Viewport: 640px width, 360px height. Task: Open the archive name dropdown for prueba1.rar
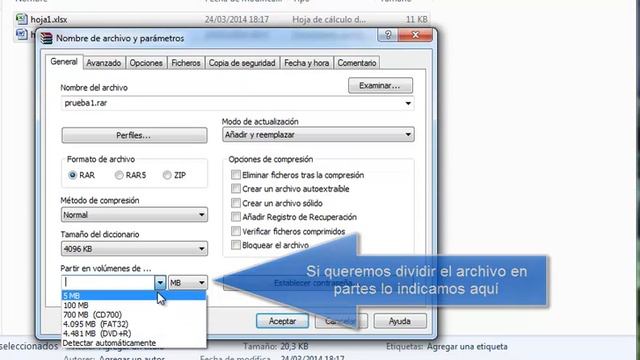(408, 103)
